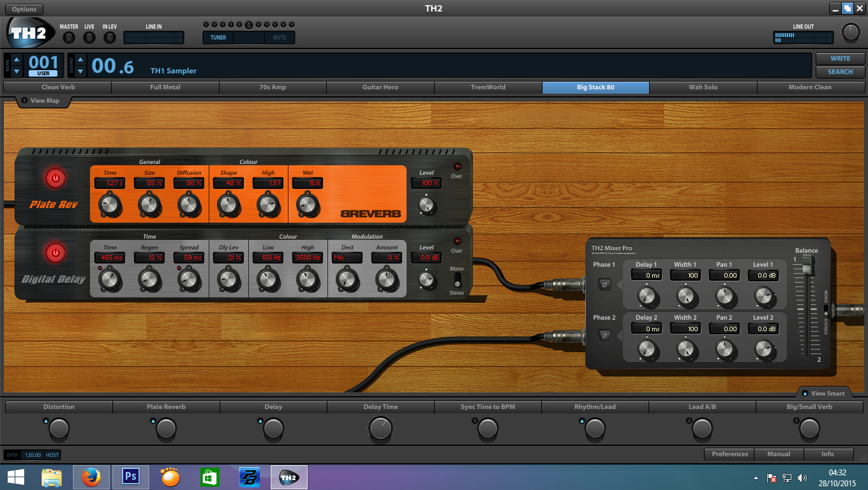Click the Plate Rev Wet knob
This screenshot has height=490, width=868.
point(307,205)
